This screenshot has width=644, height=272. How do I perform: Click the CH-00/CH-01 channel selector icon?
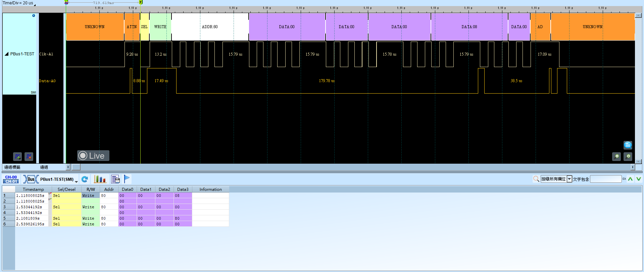(x=11, y=179)
